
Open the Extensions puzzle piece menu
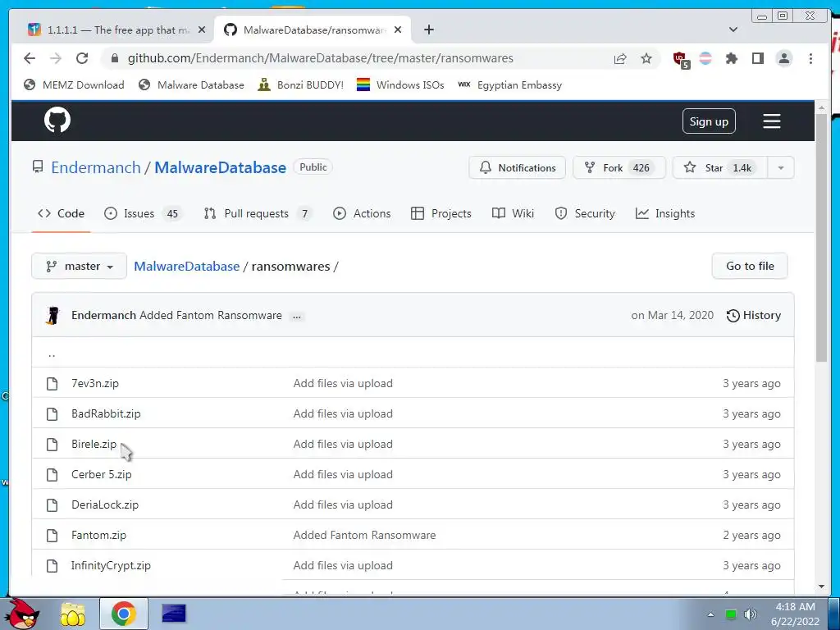(x=731, y=58)
